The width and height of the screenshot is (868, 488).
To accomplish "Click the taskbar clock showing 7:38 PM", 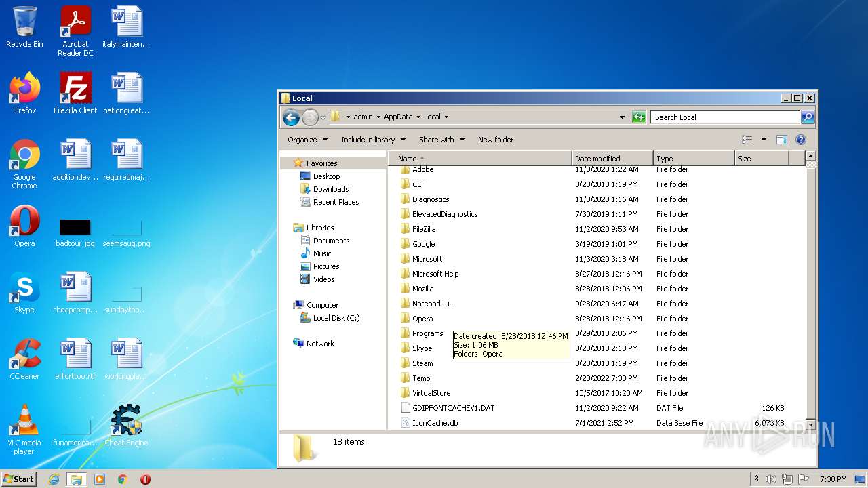I will [832, 479].
